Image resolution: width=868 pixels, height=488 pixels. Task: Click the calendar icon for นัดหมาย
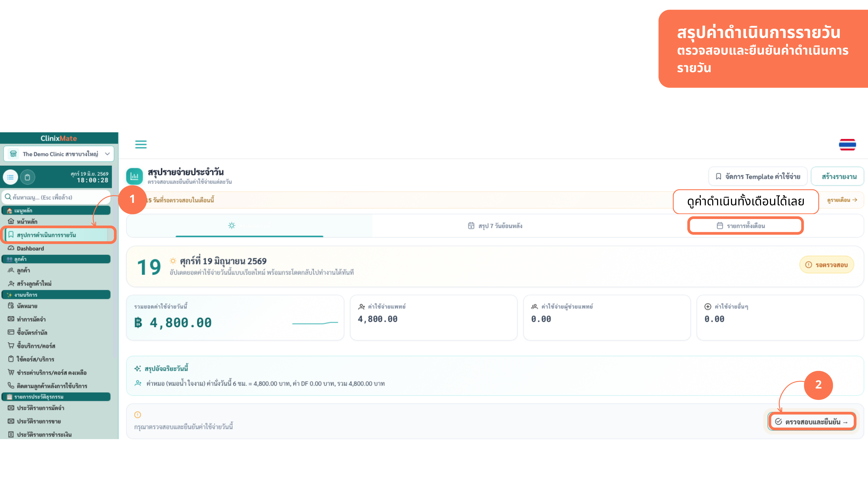[x=11, y=306]
